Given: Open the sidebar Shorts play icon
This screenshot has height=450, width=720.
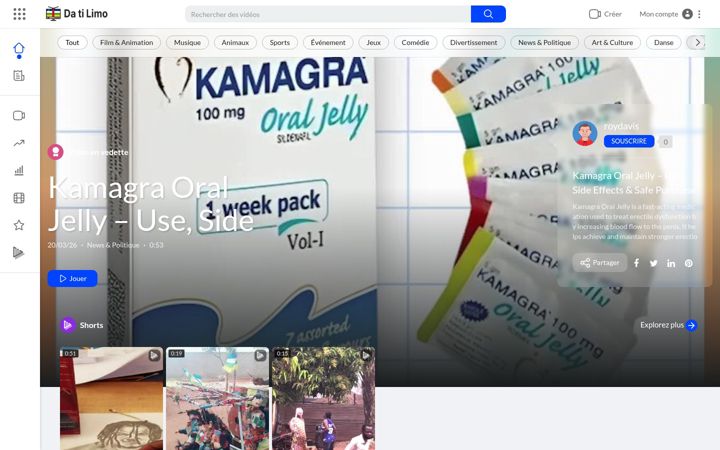Looking at the screenshot, I should pyautogui.click(x=18, y=253).
